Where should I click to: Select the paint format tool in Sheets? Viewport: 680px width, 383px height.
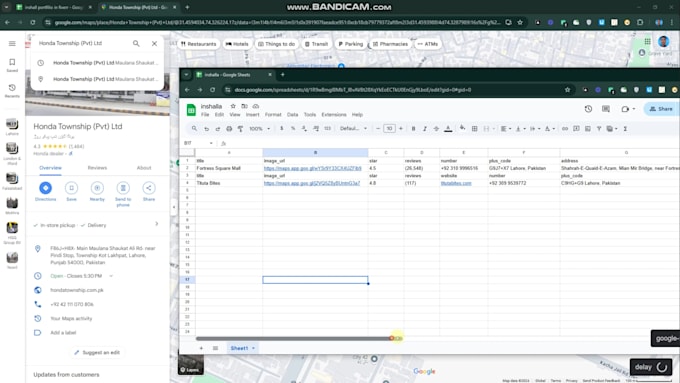(x=240, y=129)
